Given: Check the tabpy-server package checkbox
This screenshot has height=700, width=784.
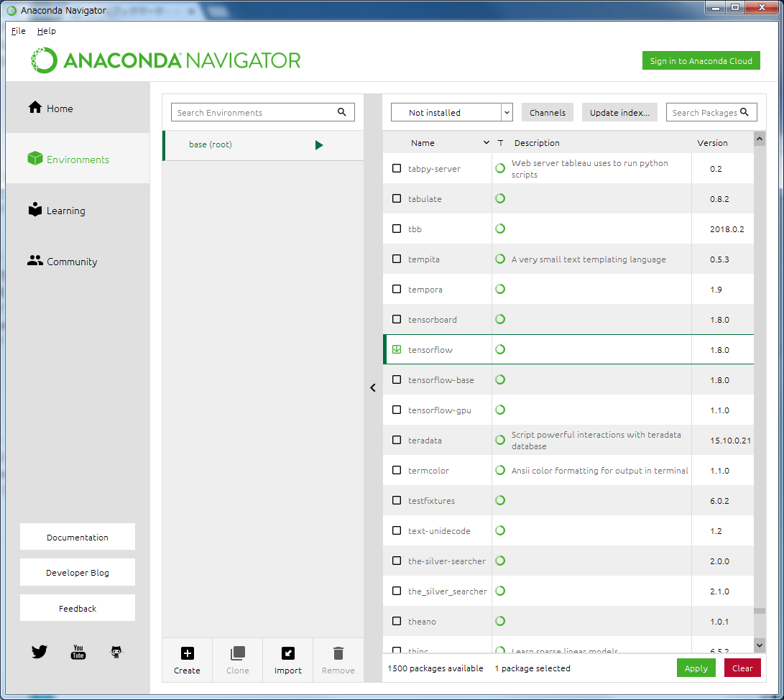Looking at the screenshot, I should click(397, 168).
